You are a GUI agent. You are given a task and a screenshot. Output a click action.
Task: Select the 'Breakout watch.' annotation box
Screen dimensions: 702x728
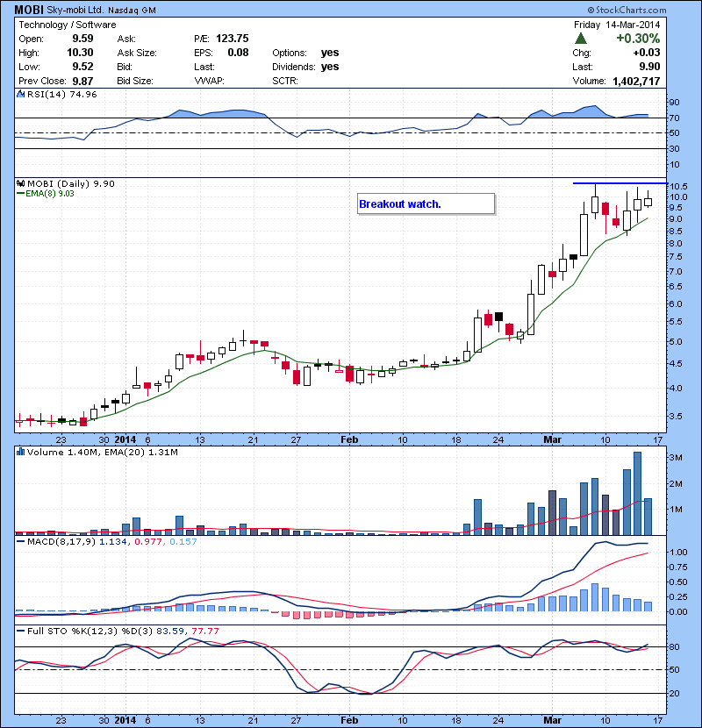(x=426, y=203)
